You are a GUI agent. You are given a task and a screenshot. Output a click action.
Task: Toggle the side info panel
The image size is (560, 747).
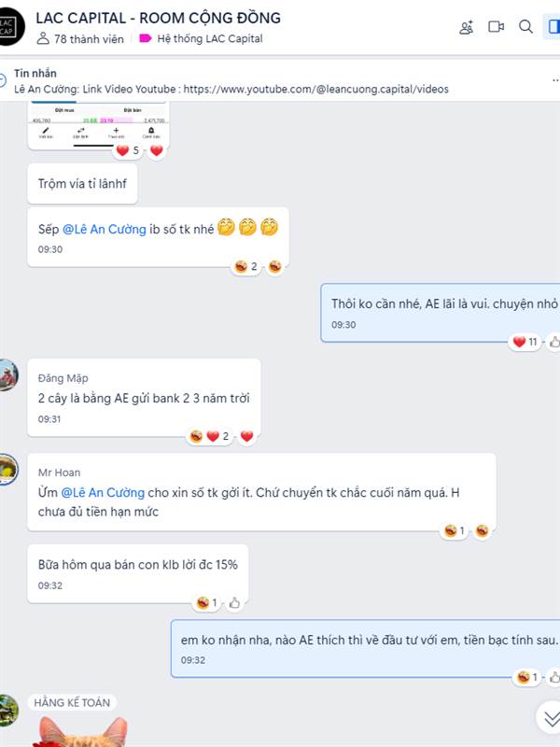pos(553,27)
